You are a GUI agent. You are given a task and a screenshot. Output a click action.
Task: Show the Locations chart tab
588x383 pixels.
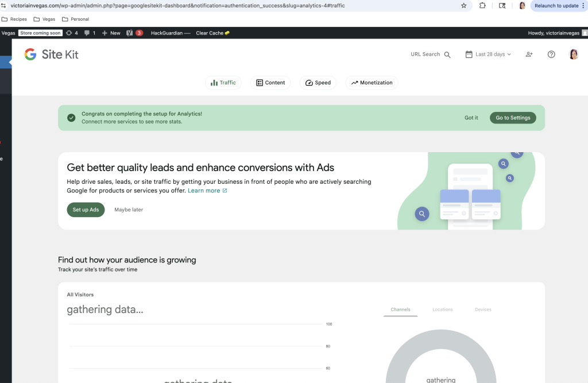pyautogui.click(x=443, y=310)
